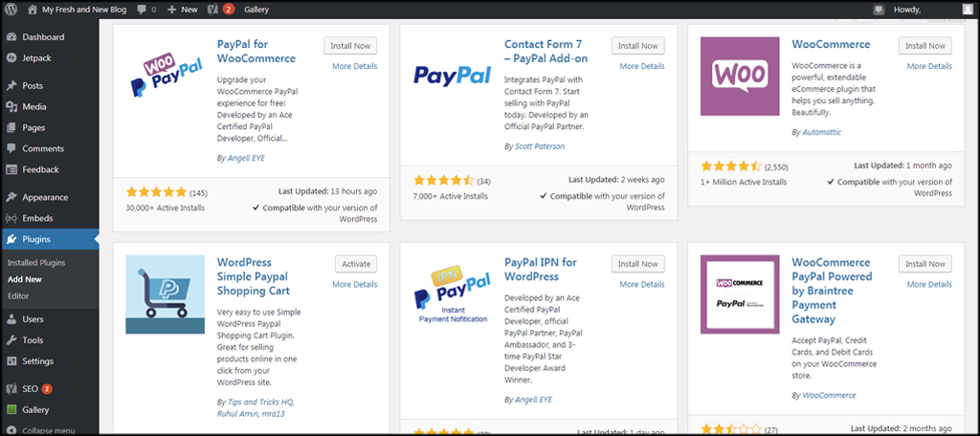Image resolution: width=980 pixels, height=436 pixels.
Task: Click the Appearance paintbrush icon
Action: [x=11, y=197]
